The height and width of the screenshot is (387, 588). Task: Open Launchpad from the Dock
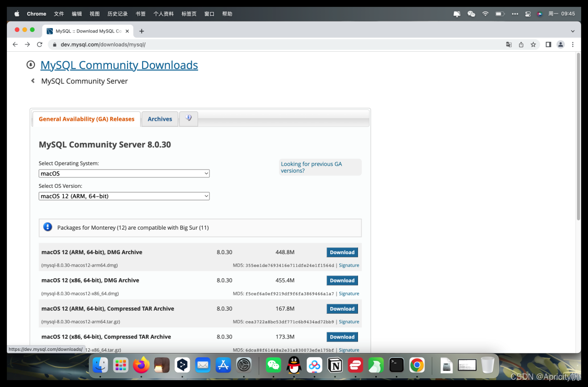click(121, 365)
